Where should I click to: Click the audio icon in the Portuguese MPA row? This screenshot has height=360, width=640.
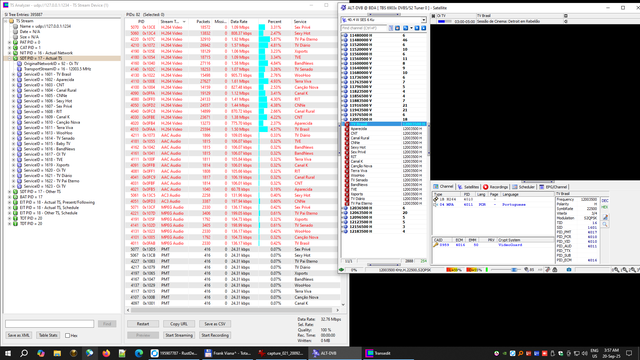pos(436,204)
